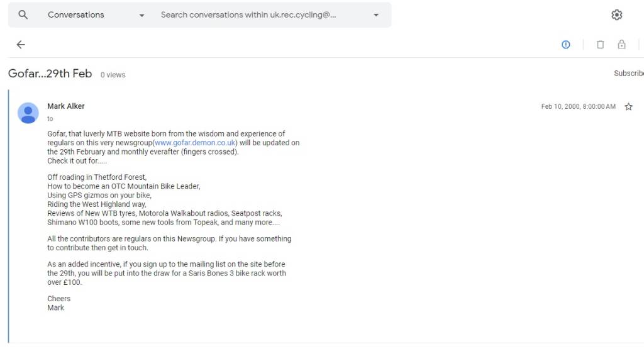Screen dimensions: 644x349
Task: Star the message from Mark Alker
Action: tap(628, 107)
